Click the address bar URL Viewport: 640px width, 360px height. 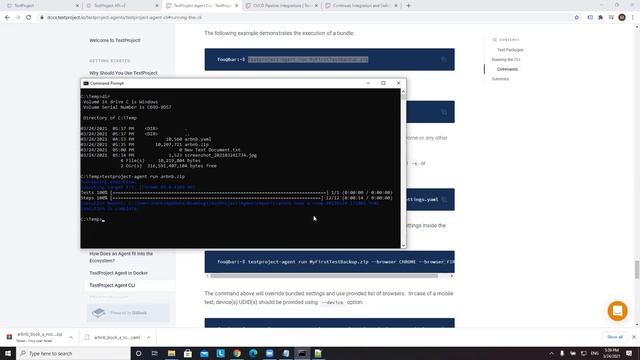click(x=124, y=18)
